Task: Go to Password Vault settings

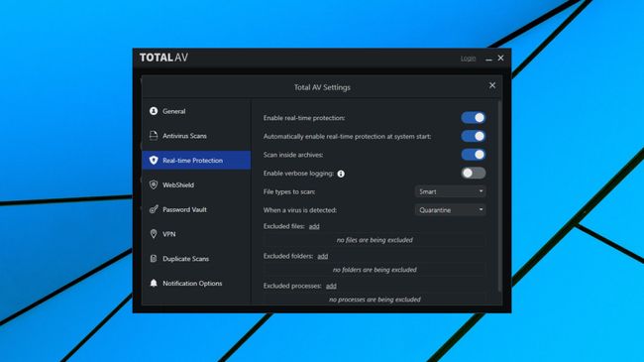Action: pyautogui.click(x=196, y=209)
